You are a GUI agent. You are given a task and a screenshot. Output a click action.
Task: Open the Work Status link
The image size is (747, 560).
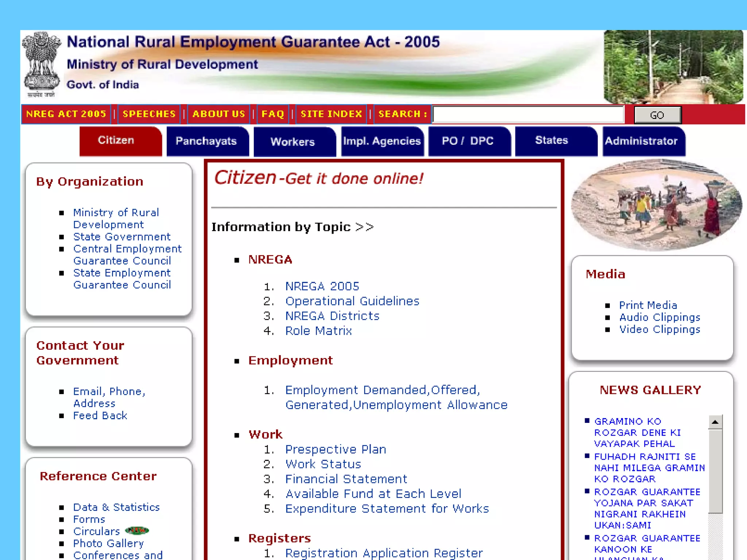click(323, 464)
